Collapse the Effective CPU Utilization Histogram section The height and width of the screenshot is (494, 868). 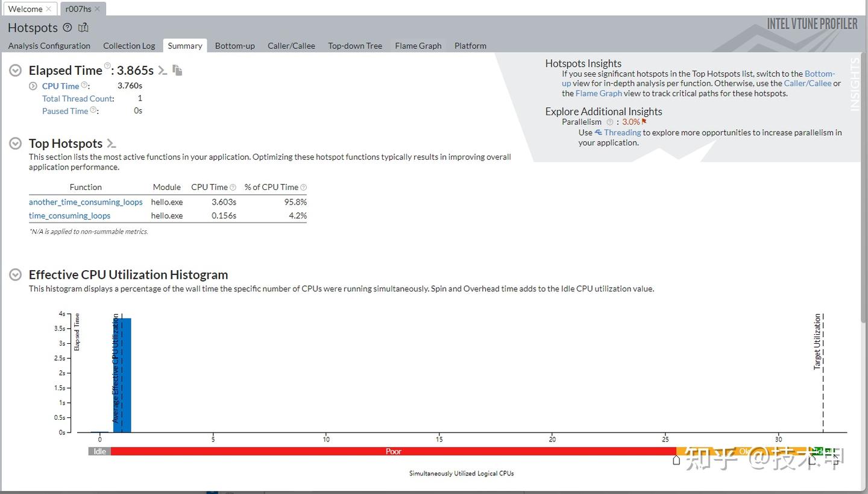click(15, 274)
